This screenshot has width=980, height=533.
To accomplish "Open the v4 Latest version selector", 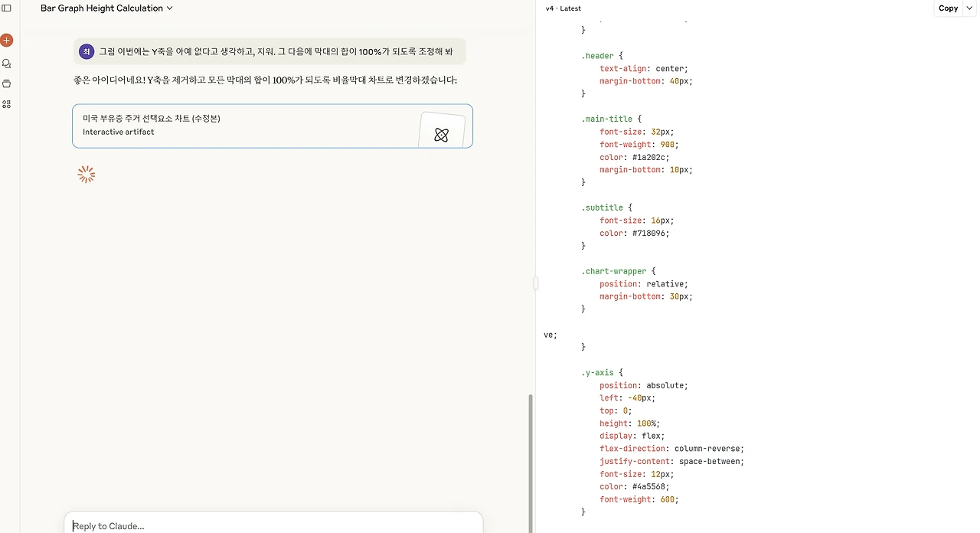I will point(563,8).
